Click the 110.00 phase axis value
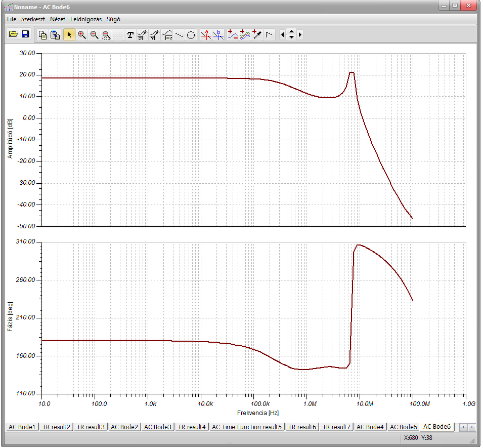This screenshot has width=483, height=448. click(26, 393)
